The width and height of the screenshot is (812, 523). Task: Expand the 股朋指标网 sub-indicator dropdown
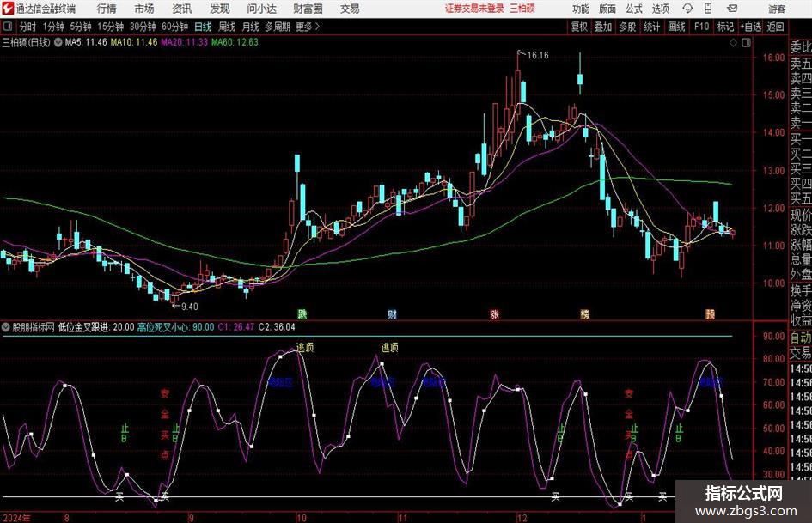[6, 327]
